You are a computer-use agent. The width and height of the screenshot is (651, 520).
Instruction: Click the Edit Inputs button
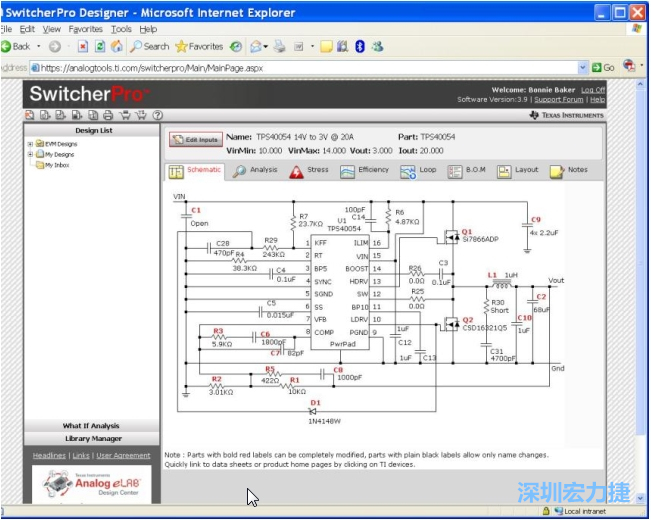194,140
